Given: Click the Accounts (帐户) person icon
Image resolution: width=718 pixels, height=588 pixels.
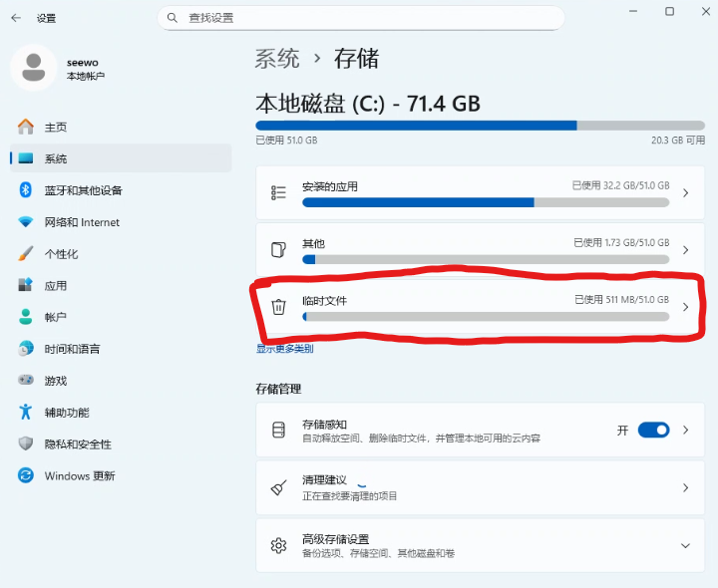Looking at the screenshot, I should 26,317.
